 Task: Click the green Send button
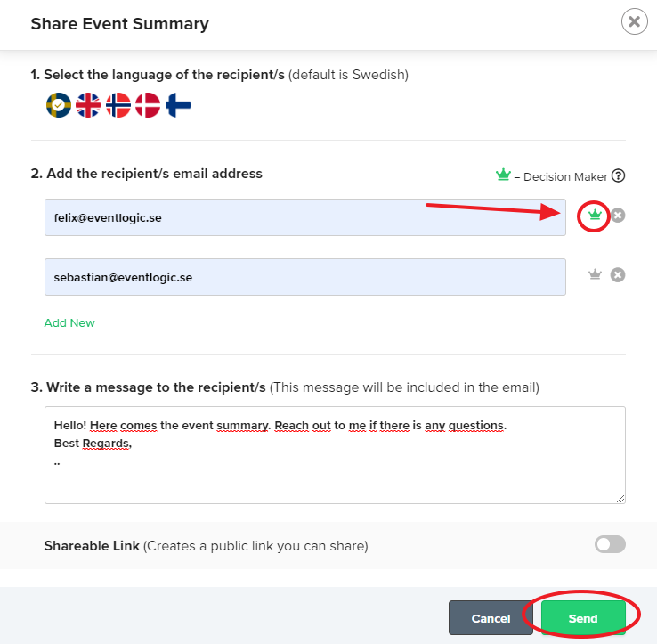coord(583,618)
